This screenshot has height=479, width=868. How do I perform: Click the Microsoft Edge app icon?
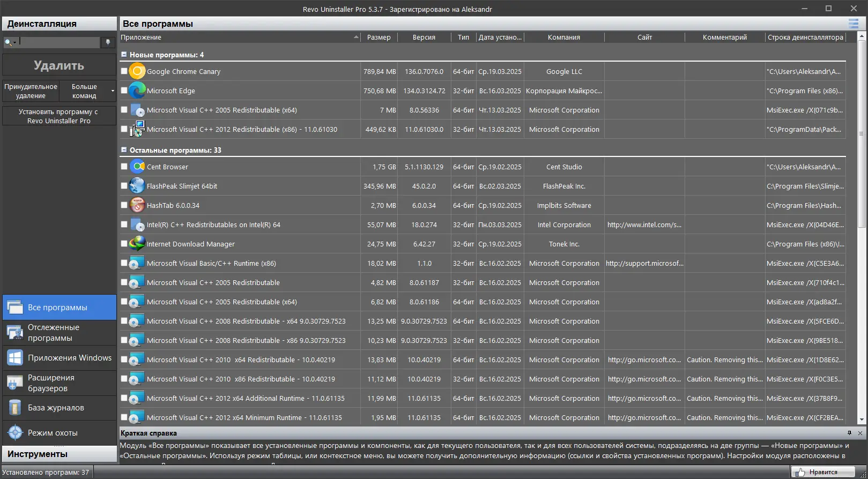pyautogui.click(x=137, y=91)
